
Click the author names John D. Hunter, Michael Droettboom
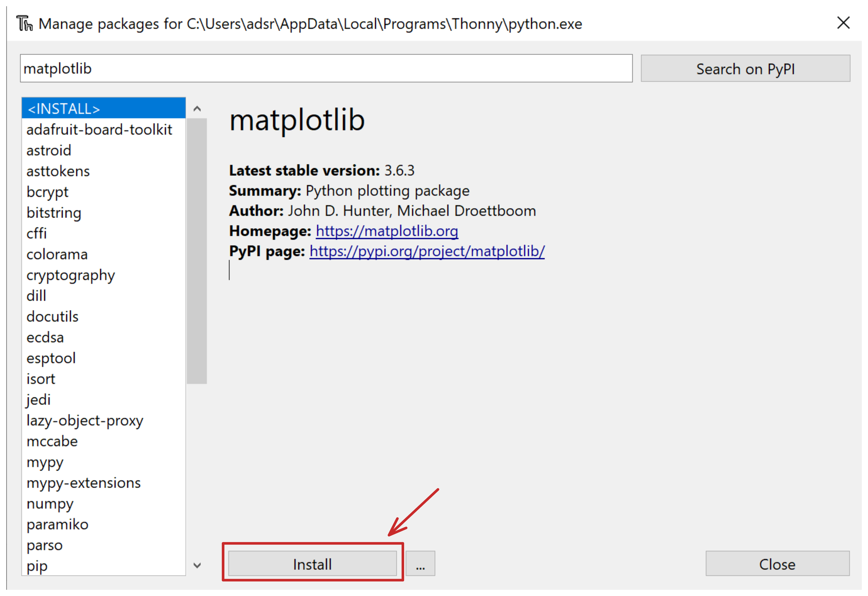[x=412, y=211]
